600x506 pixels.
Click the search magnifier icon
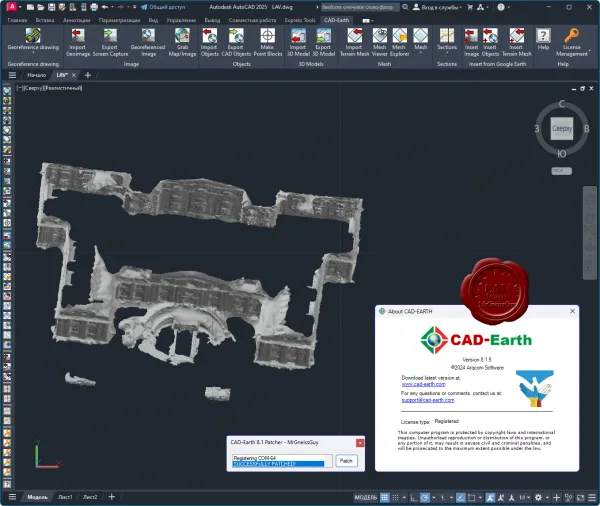coord(405,7)
